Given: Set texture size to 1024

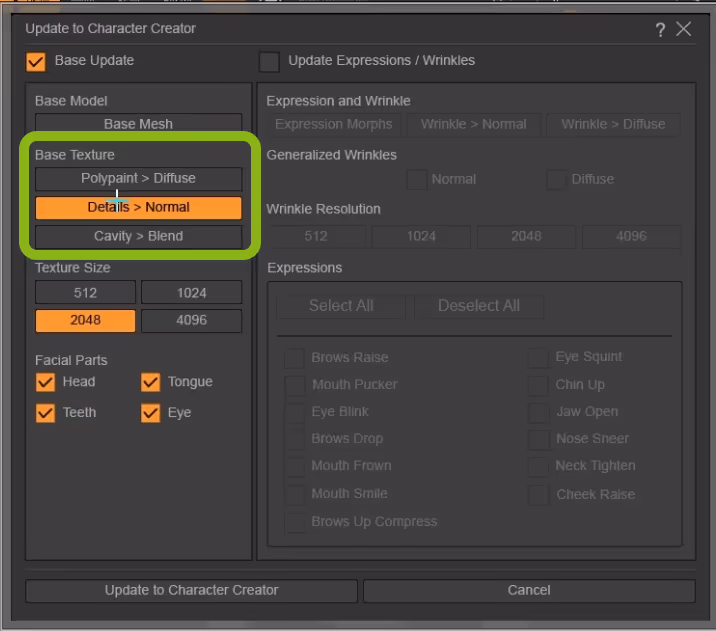Looking at the screenshot, I should (x=191, y=292).
